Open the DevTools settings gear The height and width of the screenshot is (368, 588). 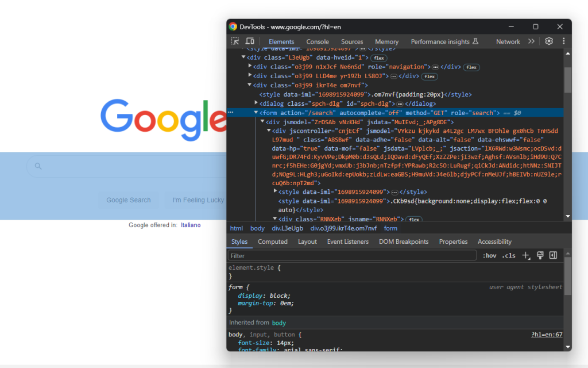548,41
